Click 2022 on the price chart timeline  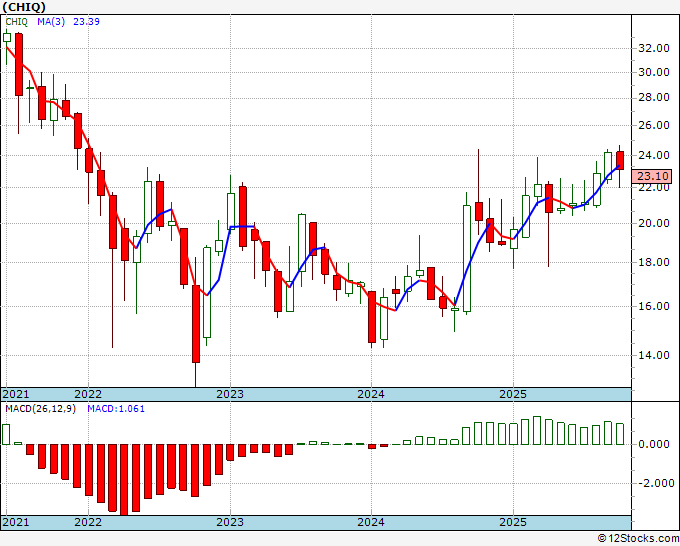88,394
